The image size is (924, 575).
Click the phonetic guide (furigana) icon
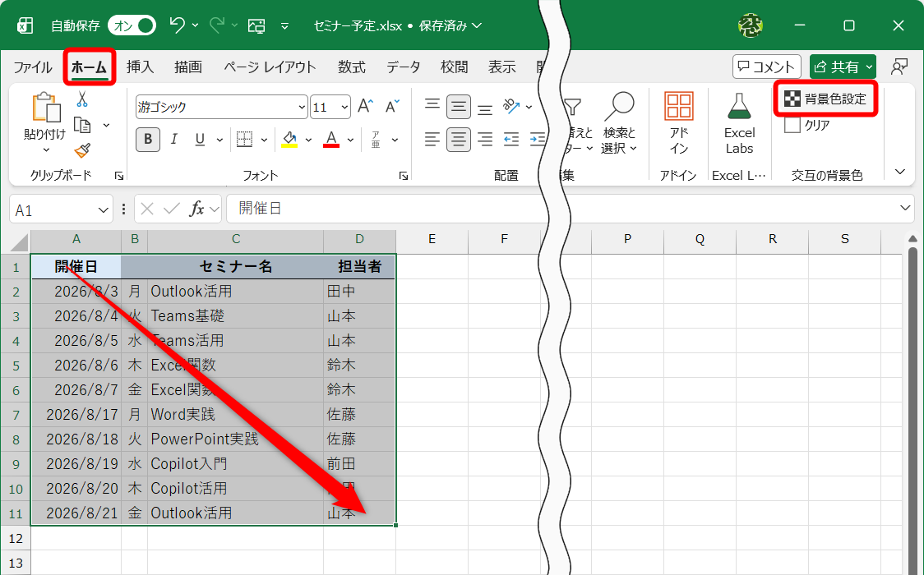(376, 139)
